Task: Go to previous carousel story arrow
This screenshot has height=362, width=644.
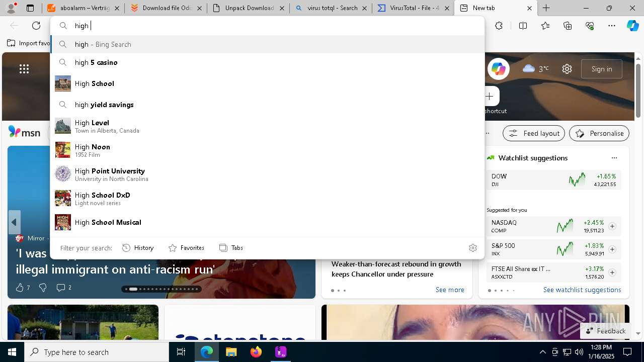Action: (x=14, y=222)
